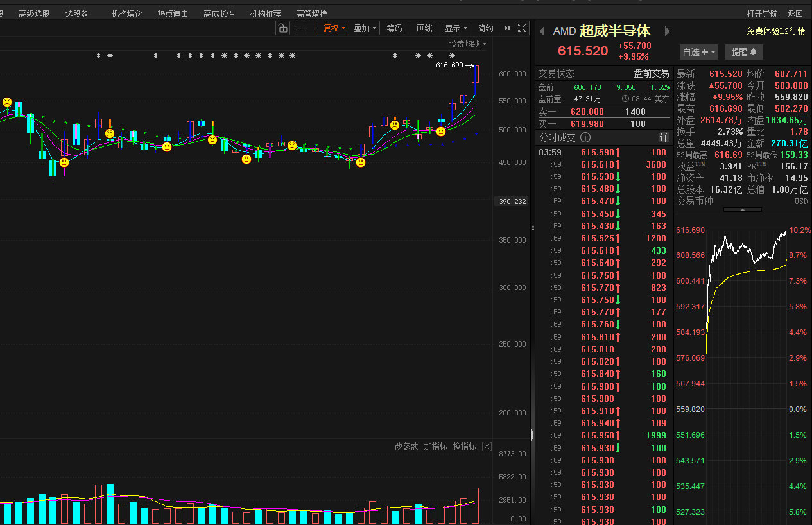Open the 复权 dropdown
The width and height of the screenshot is (812, 525).
(334, 28)
